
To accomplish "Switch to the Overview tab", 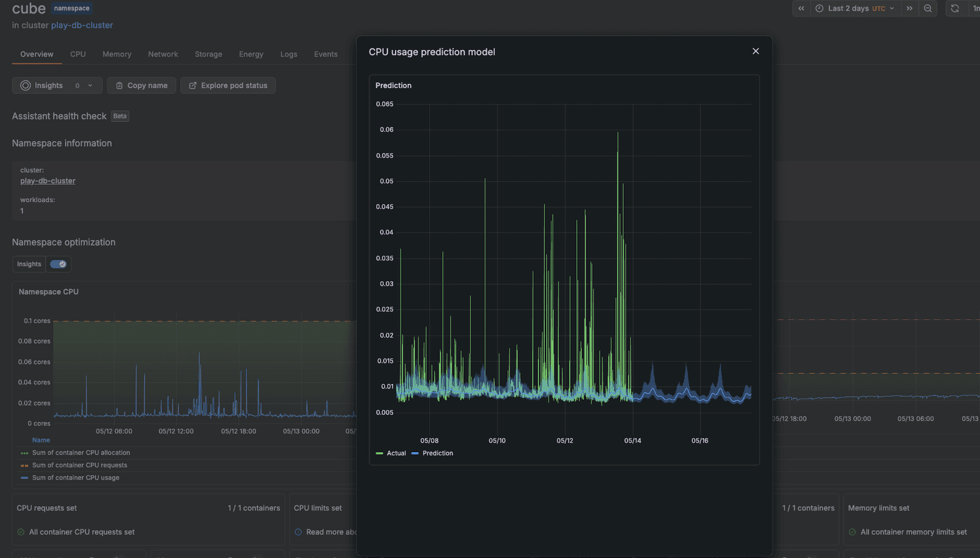I will [x=37, y=54].
